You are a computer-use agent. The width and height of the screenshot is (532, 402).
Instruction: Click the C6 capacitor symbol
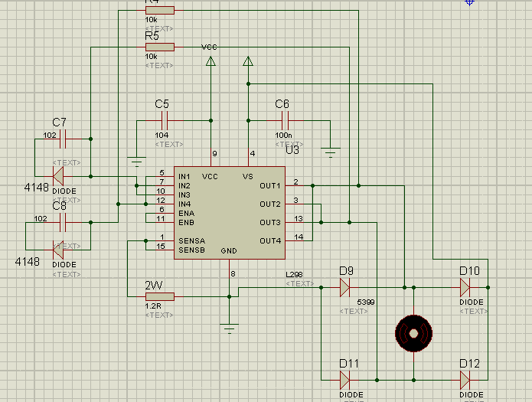[x=285, y=120]
